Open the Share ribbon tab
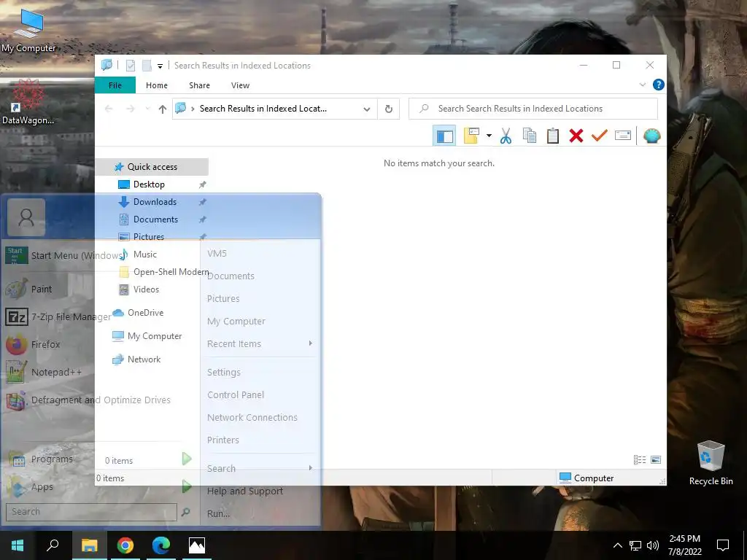Viewport: 747px width, 560px height. pos(199,85)
